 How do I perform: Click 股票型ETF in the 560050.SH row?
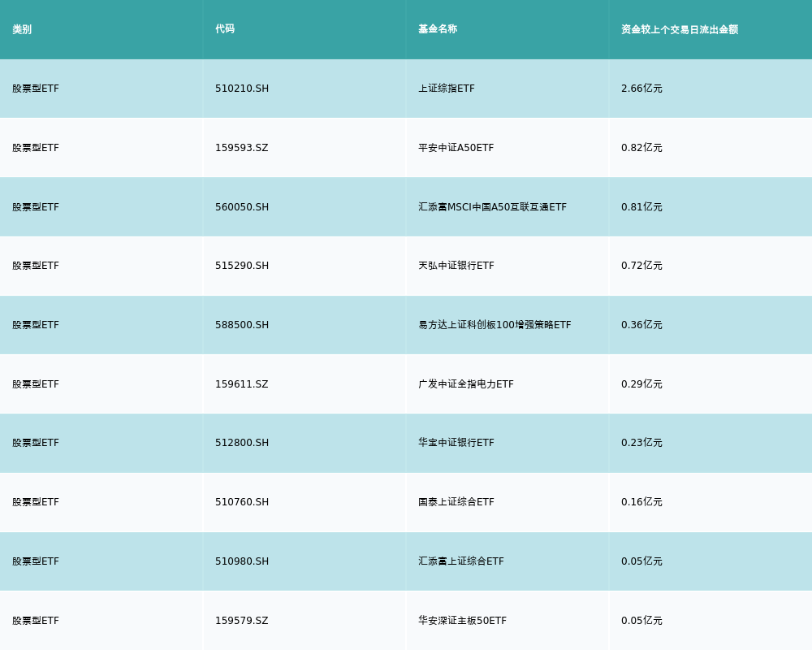pyautogui.click(x=36, y=207)
